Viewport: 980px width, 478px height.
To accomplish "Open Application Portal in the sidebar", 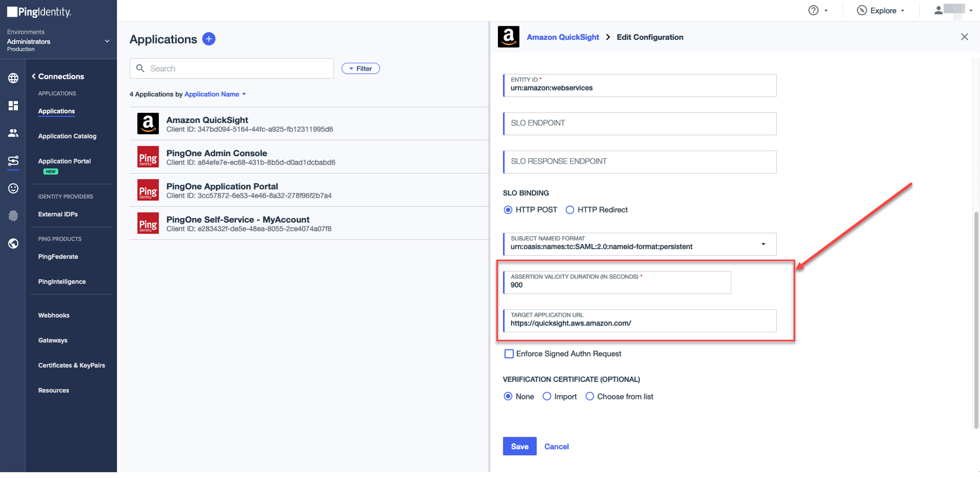I will (64, 161).
